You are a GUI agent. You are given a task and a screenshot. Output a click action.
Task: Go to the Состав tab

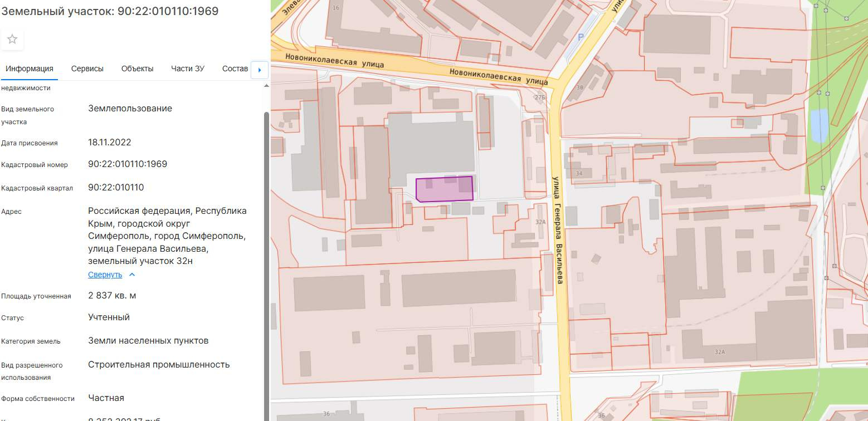pos(235,68)
